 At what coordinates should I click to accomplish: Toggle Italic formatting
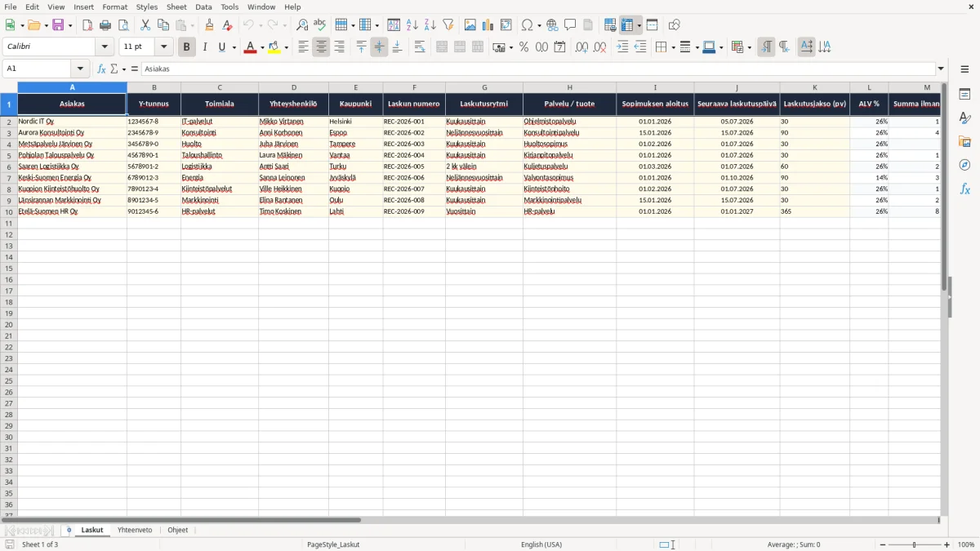(x=204, y=47)
